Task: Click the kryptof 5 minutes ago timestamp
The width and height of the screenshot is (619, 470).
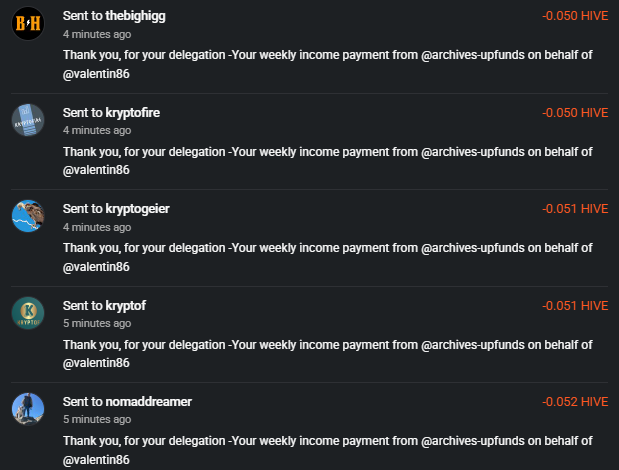Action: tap(97, 323)
